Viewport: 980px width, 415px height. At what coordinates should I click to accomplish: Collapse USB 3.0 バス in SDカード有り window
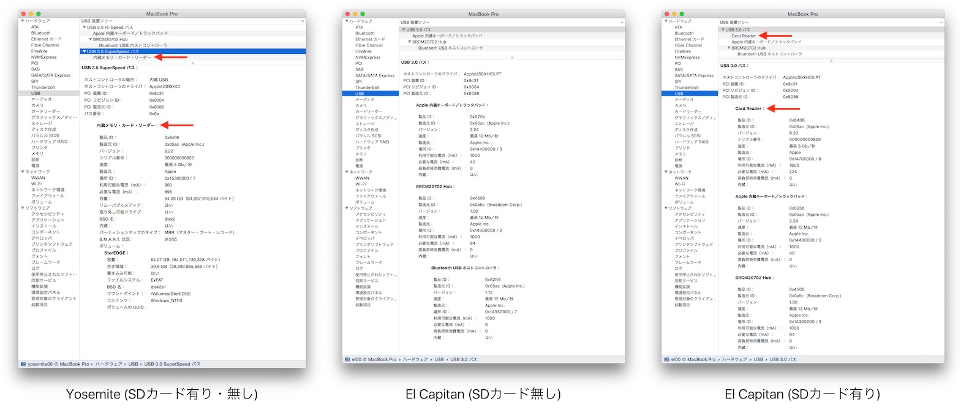[723, 29]
